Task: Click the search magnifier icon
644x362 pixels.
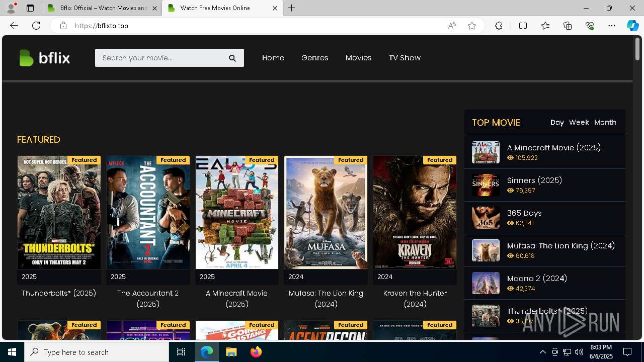Action: click(232, 58)
